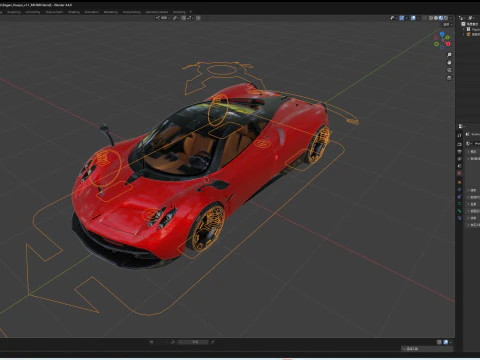The height and width of the screenshot is (360, 480).
Task: Toggle X-ray mode in viewport header
Action: coord(424,18)
